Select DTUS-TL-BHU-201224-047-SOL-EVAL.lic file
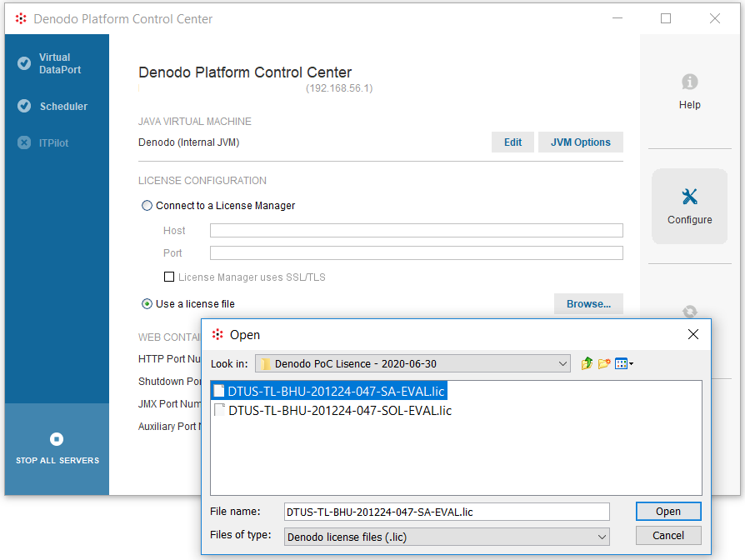Screen dimensions: 745x560 [x=332, y=410]
